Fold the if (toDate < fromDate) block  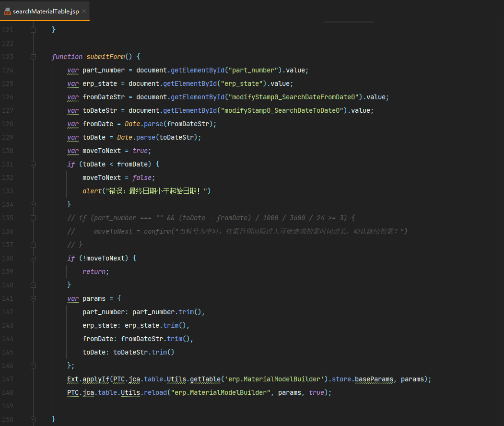[x=33, y=164]
